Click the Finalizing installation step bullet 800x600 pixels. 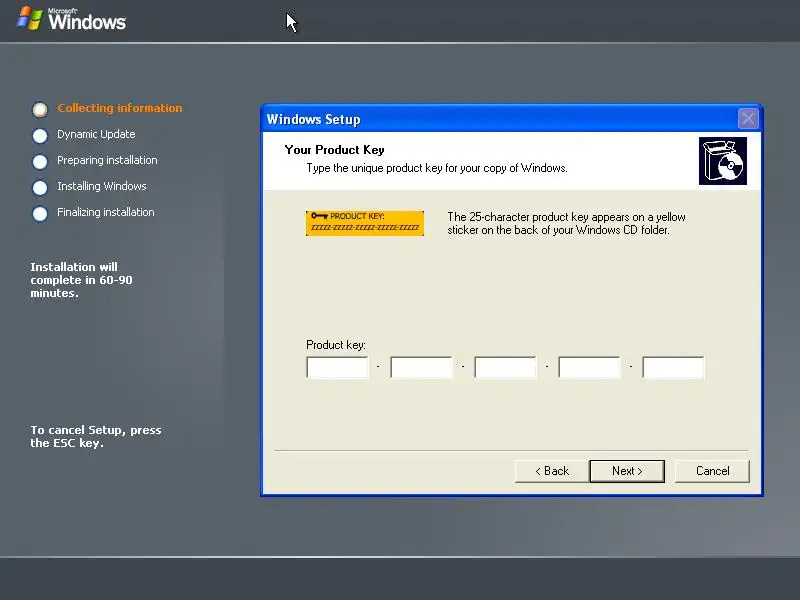(40, 213)
